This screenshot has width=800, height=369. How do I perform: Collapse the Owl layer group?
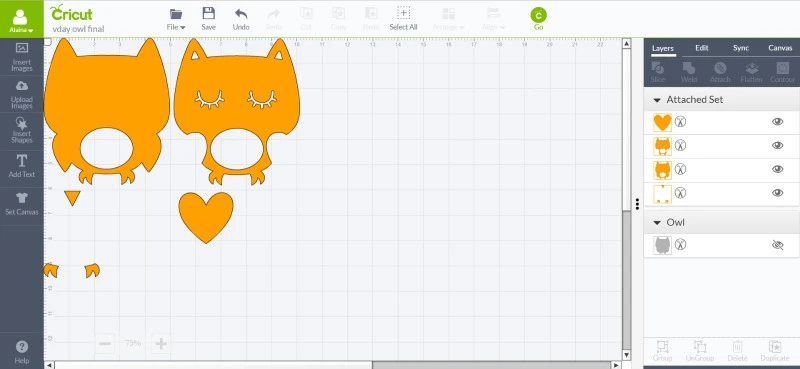[x=657, y=223]
